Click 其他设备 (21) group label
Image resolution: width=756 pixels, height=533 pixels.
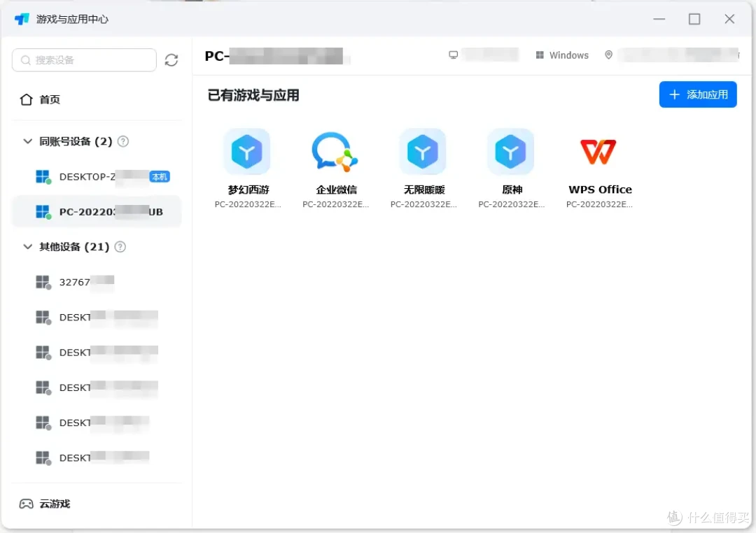click(x=74, y=247)
